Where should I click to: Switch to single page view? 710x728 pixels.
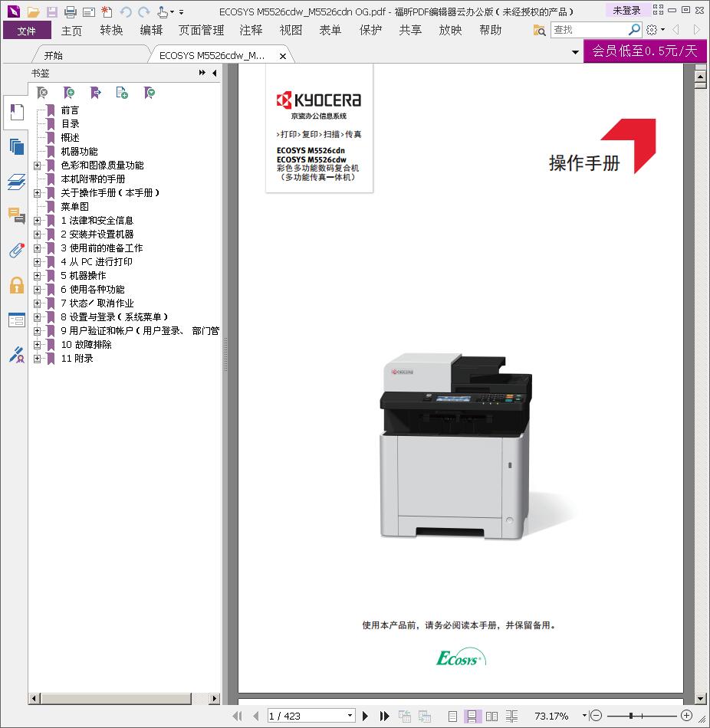click(x=453, y=717)
